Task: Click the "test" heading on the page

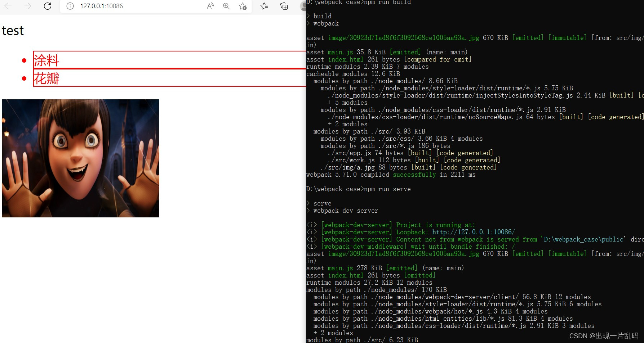Action: point(13,31)
